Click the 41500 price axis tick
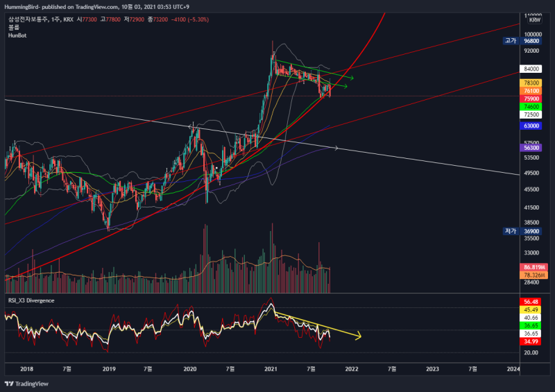The height and width of the screenshot is (392, 555). tap(531, 207)
